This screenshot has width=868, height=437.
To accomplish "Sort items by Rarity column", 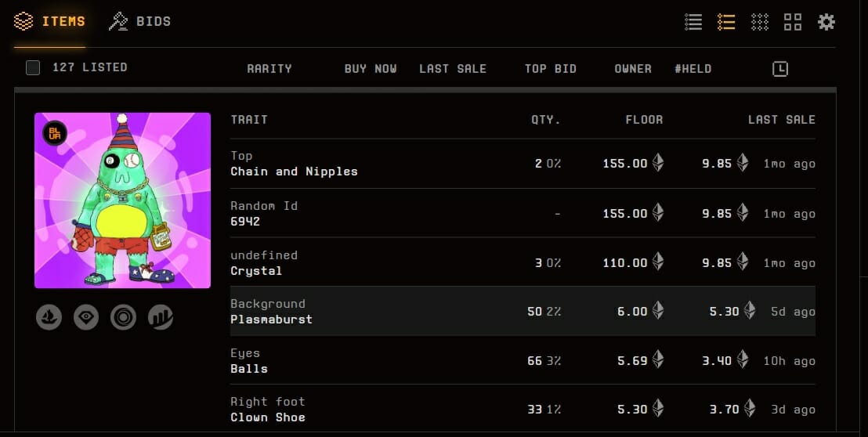I will coord(269,69).
